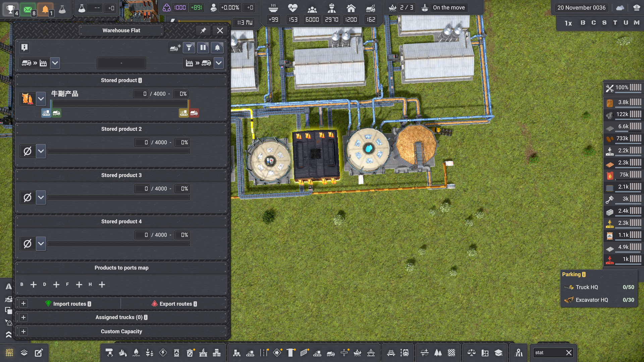Open the U menu in top right

coord(626,23)
